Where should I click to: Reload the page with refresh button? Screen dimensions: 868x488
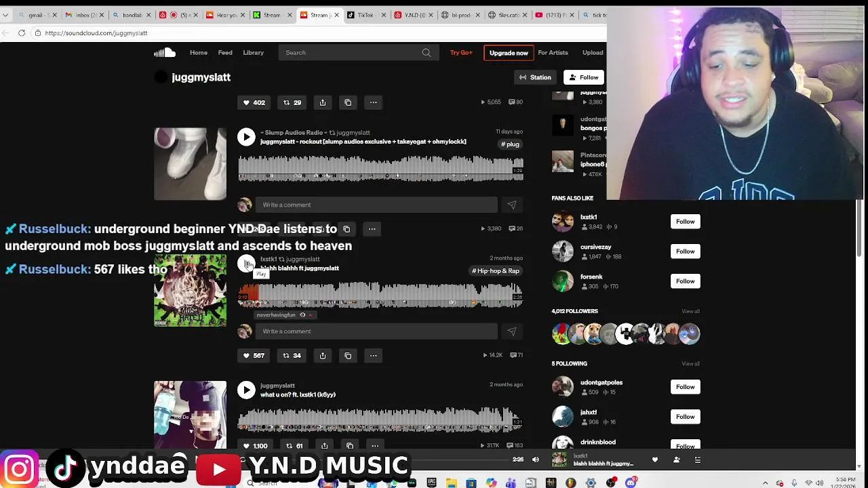[22, 33]
